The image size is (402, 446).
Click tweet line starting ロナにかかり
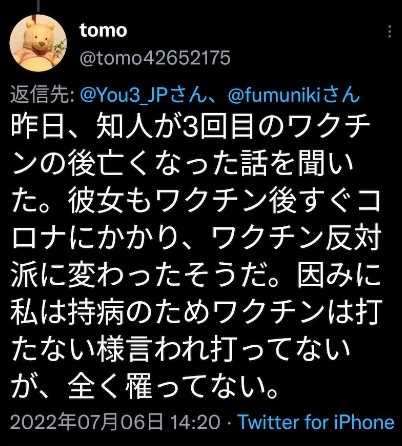[x=196, y=239]
